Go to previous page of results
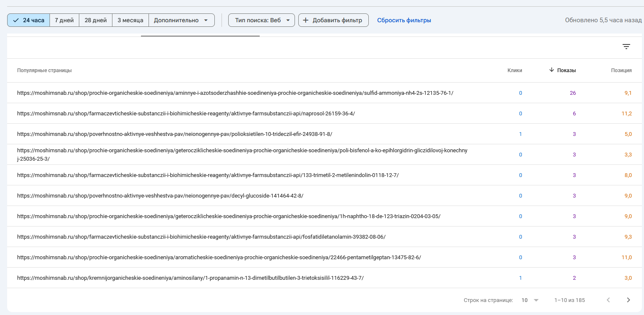The width and height of the screenshot is (644, 315). (x=608, y=300)
